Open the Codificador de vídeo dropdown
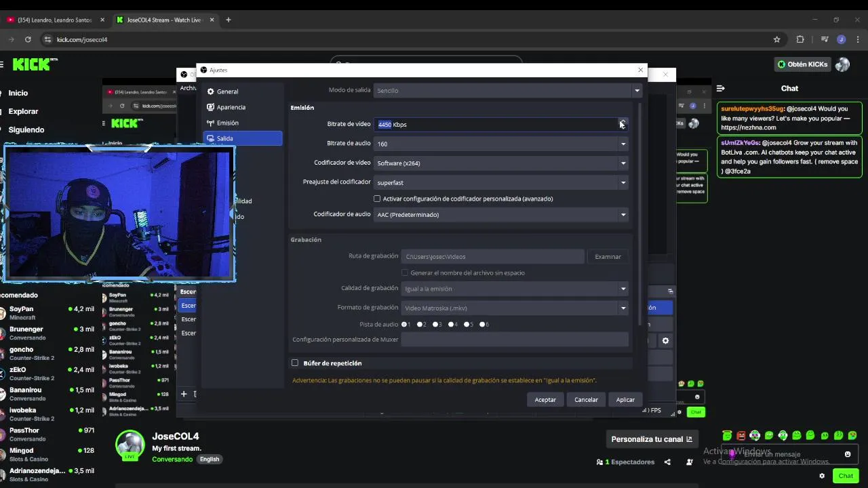Screen dimensions: 868x488 501,163
